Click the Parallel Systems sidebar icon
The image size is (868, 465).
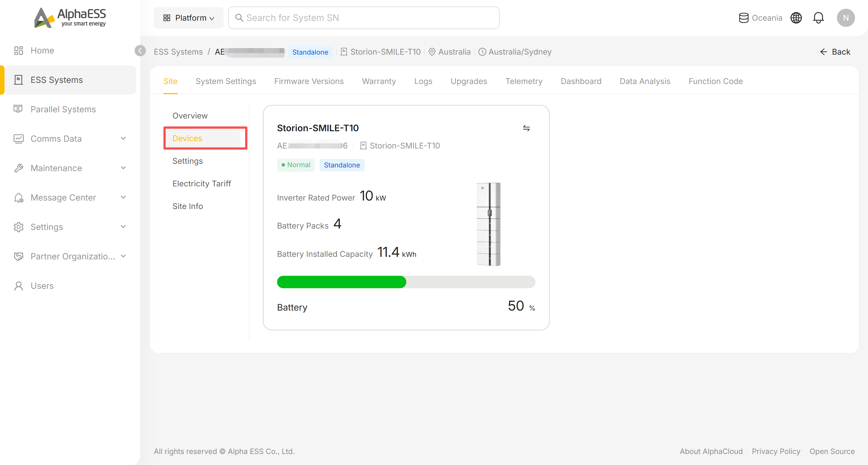coord(18,109)
